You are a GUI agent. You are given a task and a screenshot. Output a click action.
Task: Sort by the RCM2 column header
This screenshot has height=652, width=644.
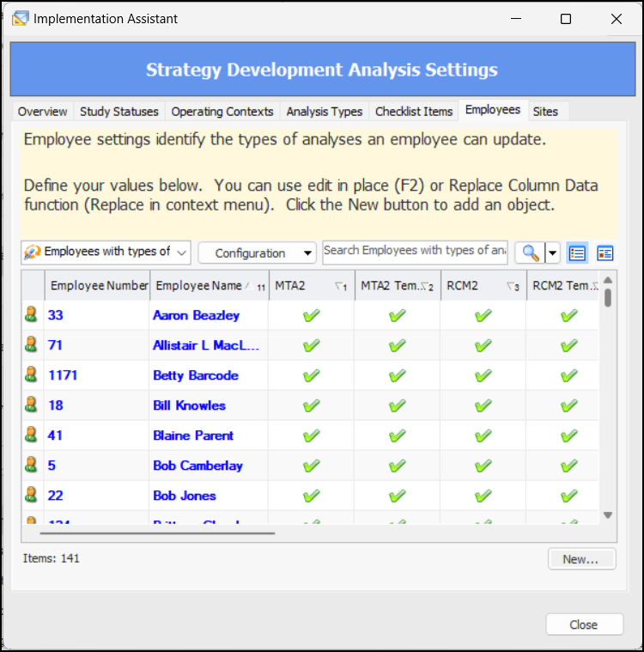click(483, 286)
